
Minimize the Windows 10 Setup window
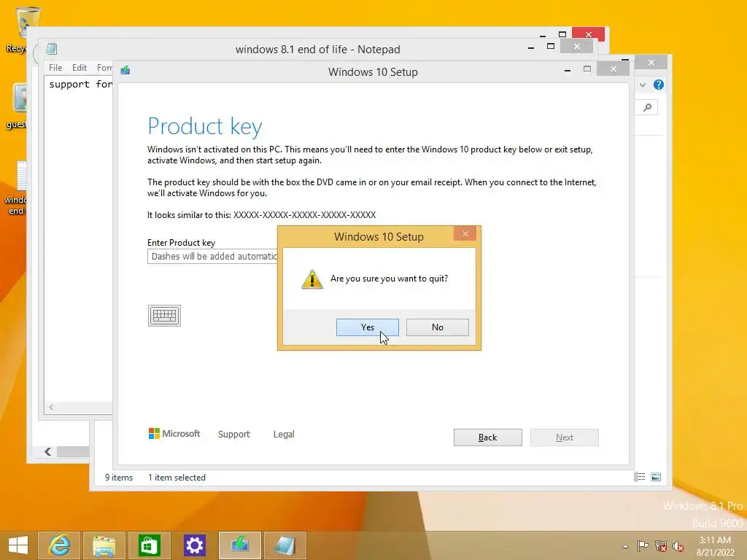[568, 70]
